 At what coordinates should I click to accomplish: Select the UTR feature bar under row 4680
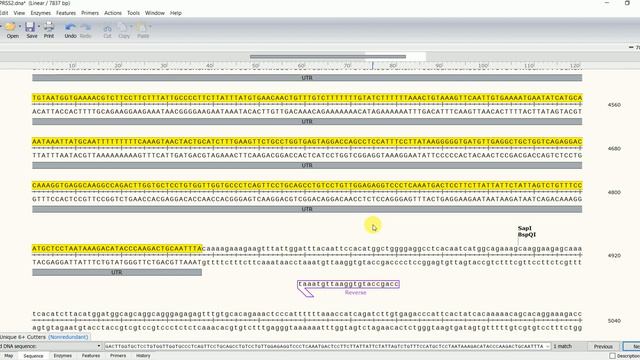pyautogui.click(x=307, y=165)
